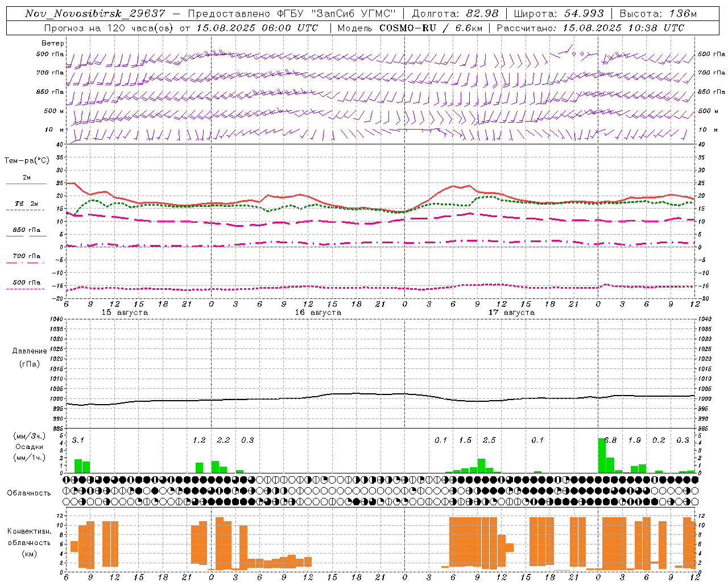Click the Тем-ра(°C) axis label
Image resolution: width=728 pixels, height=582 pixels.
pyautogui.click(x=27, y=161)
